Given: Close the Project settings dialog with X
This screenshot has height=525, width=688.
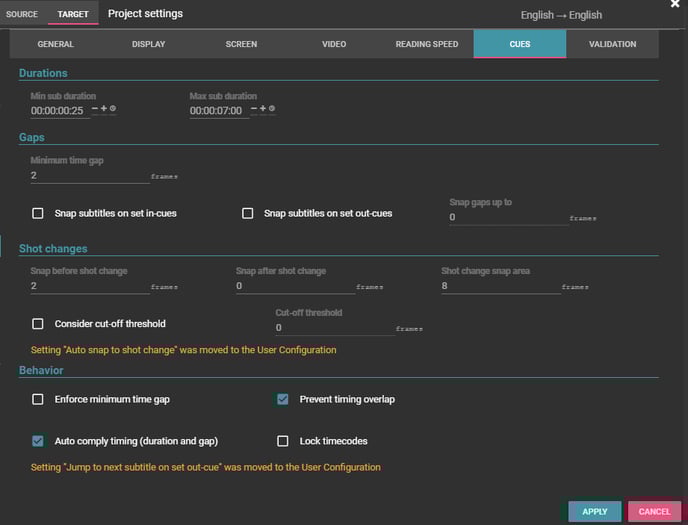Looking at the screenshot, I should 674,5.
